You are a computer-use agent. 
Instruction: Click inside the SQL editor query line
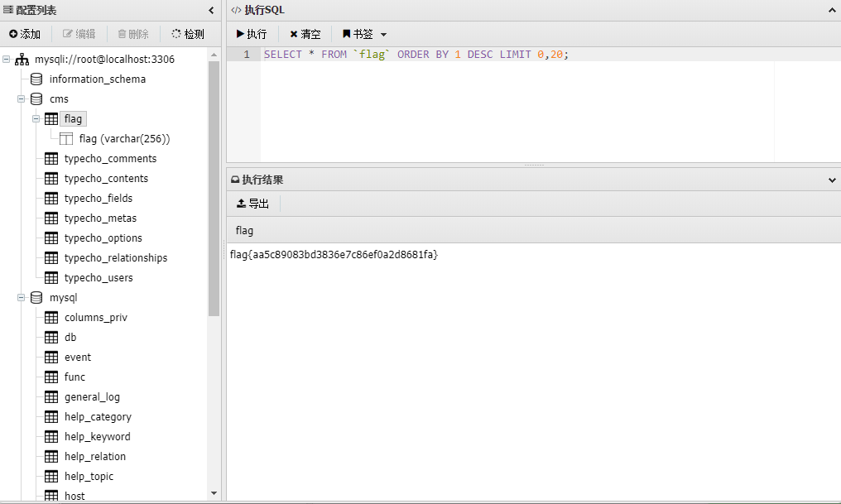[416, 54]
